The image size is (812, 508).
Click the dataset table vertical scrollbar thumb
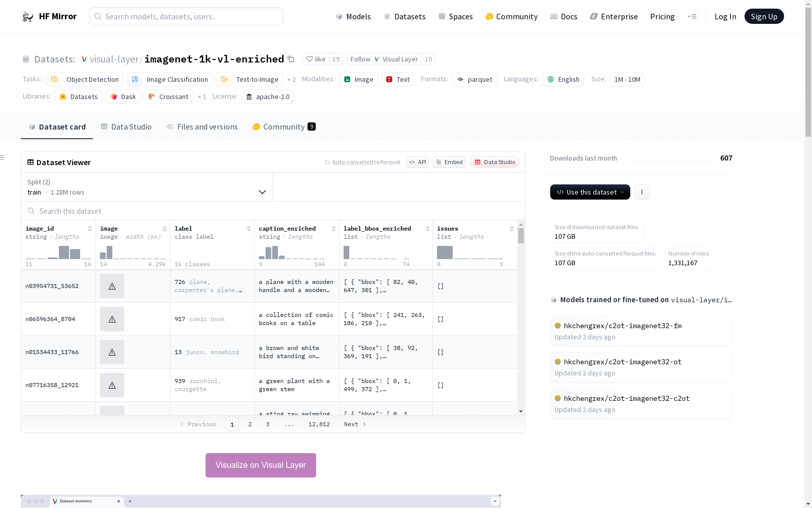point(521,236)
